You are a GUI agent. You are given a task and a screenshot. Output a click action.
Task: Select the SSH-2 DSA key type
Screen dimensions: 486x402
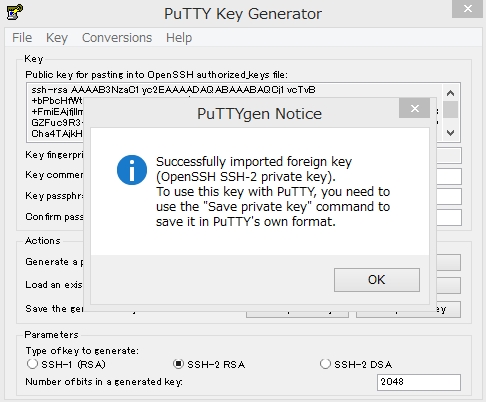(x=325, y=364)
